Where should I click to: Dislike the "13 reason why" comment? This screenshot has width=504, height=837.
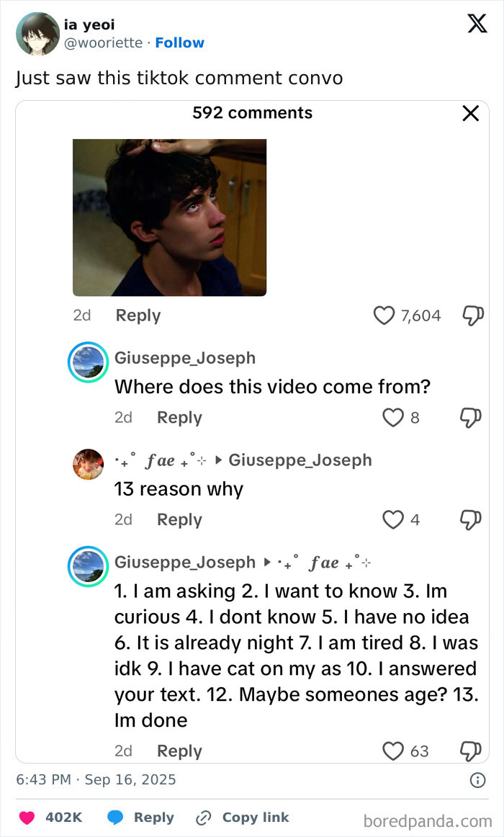pyautogui.click(x=470, y=519)
